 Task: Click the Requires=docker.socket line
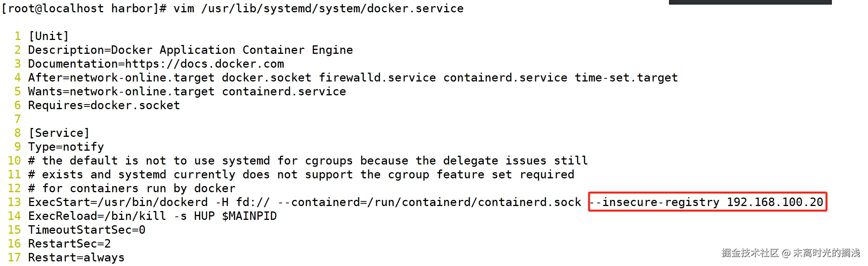[104, 105]
